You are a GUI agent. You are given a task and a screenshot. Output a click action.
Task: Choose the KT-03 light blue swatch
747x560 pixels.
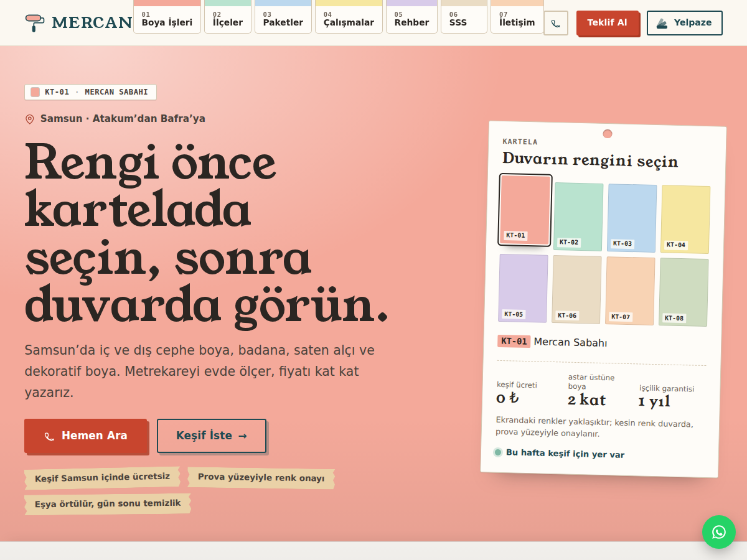click(x=632, y=218)
